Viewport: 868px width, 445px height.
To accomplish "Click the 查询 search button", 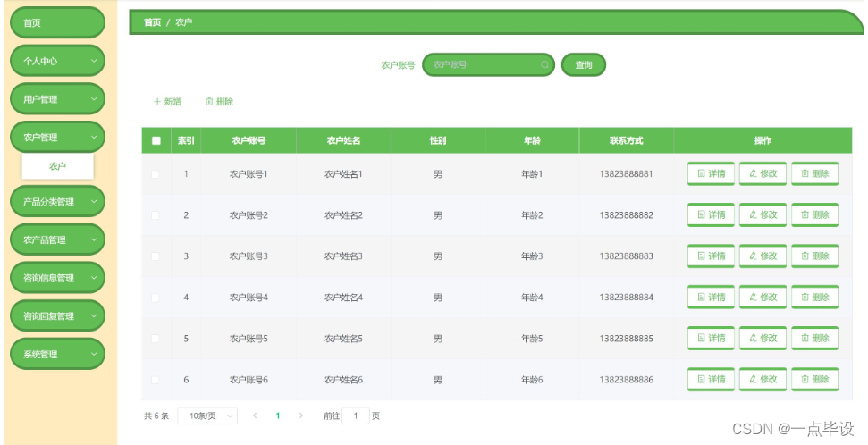I will click(584, 64).
